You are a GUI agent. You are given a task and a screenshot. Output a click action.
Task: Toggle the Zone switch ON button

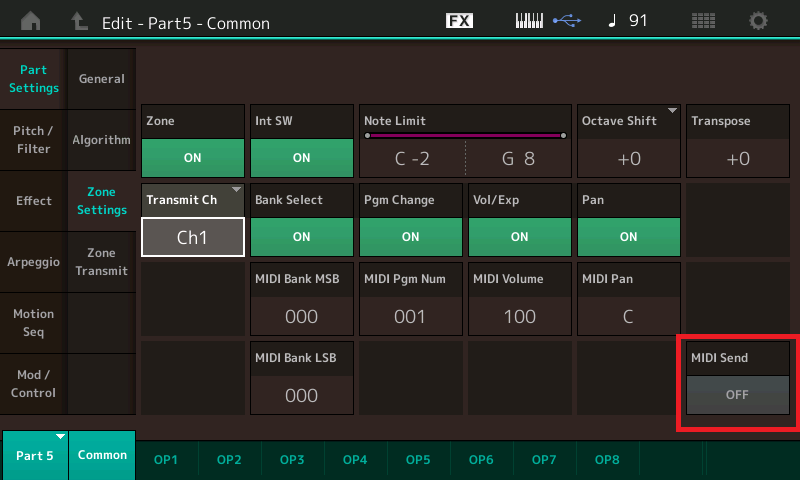(x=192, y=157)
